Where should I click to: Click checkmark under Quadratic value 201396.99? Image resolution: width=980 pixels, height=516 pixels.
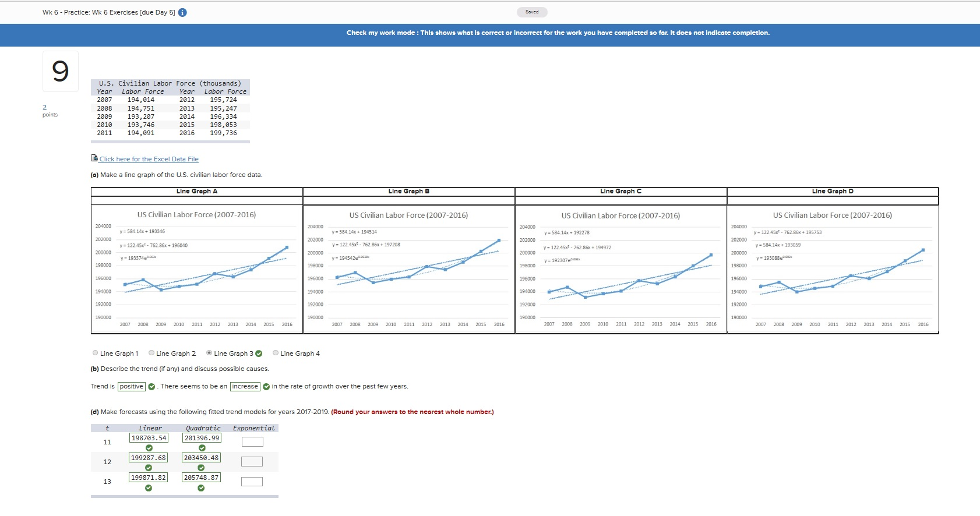pyautogui.click(x=202, y=448)
